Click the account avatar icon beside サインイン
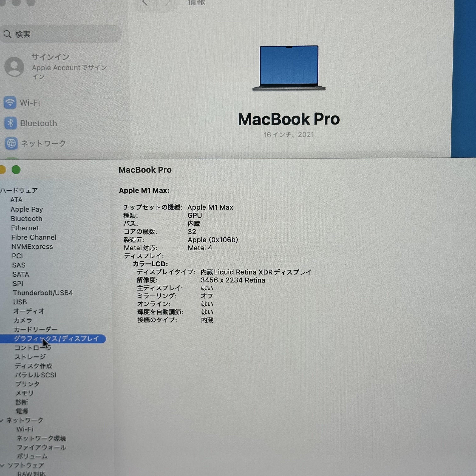 pyautogui.click(x=14, y=67)
